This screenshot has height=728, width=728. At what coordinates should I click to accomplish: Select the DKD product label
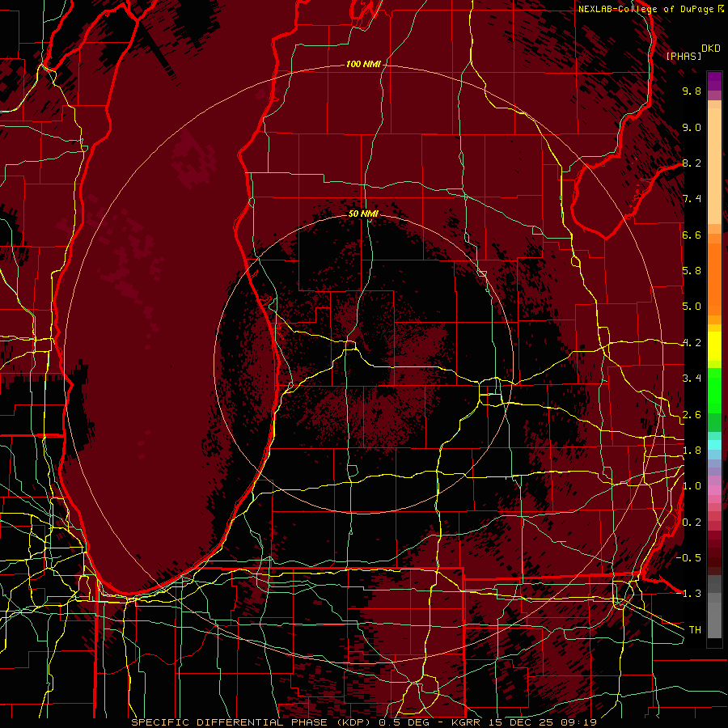click(710, 49)
